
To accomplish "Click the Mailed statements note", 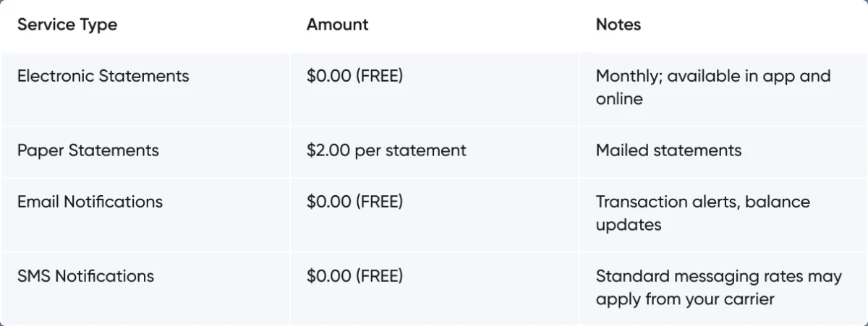I will (668, 150).
